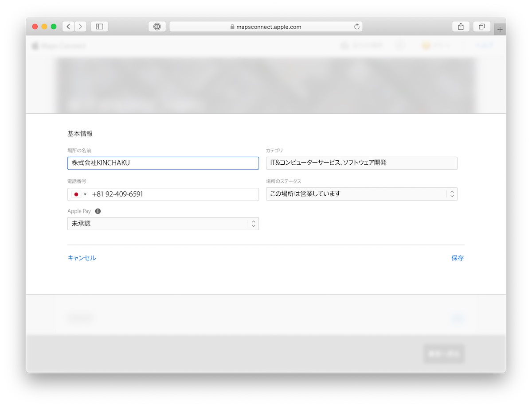
Task: Click the Apple Pay label
Action: point(79,211)
